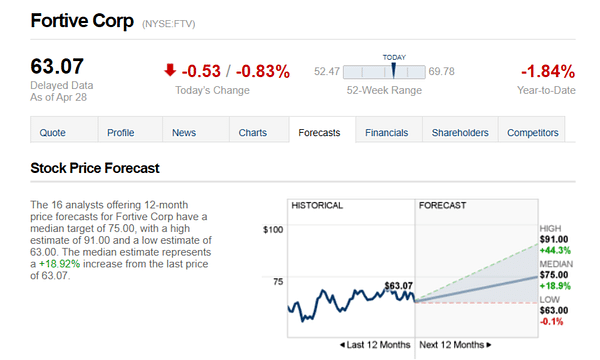Click the left arrow beside Last 12 Months
The image size is (600, 360).
point(342,345)
